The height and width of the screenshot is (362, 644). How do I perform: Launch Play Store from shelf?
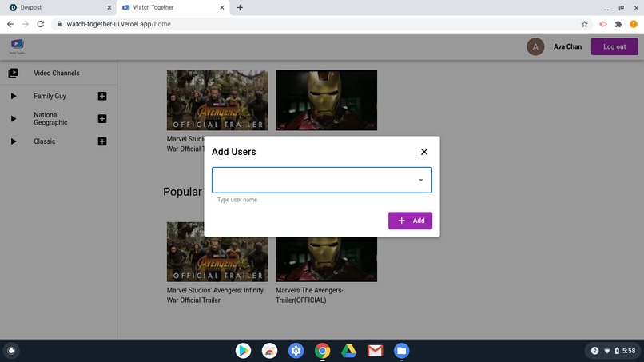(x=243, y=351)
